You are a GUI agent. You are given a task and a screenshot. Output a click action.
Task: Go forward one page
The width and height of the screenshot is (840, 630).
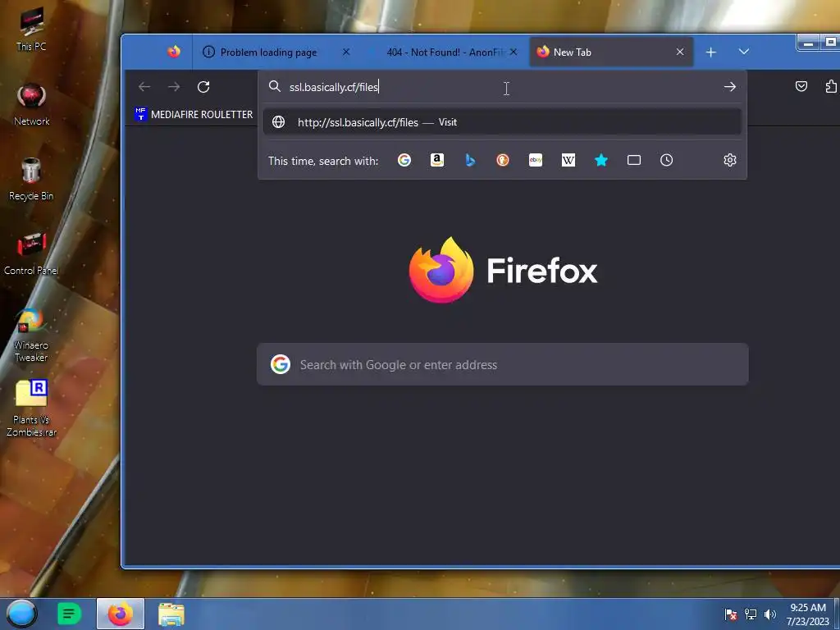[x=174, y=87]
